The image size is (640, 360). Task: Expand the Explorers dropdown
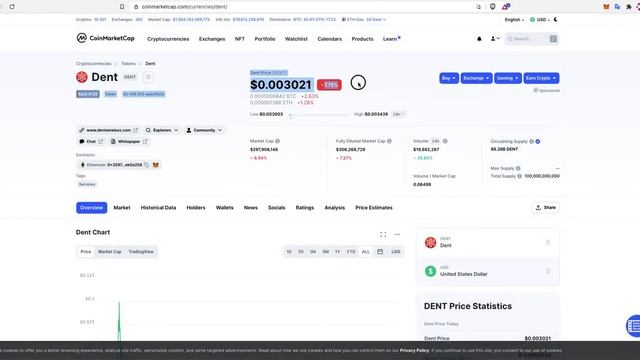pyautogui.click(x=162, y=130)
